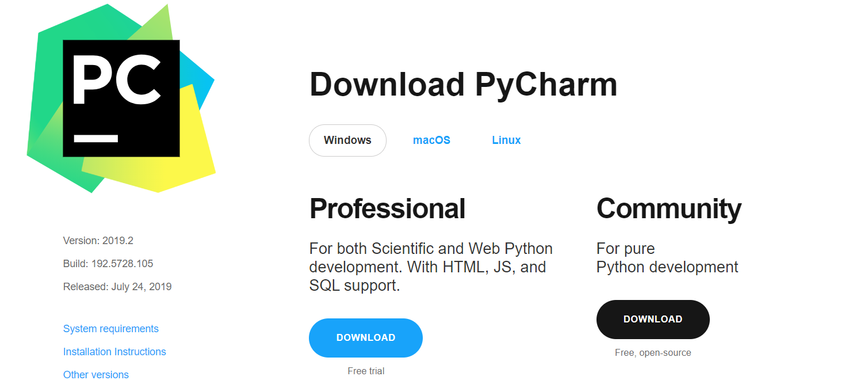Click the Released: July 24, 2019 text
The width and height of the screenshot is (868, 380).
(117, 286)
